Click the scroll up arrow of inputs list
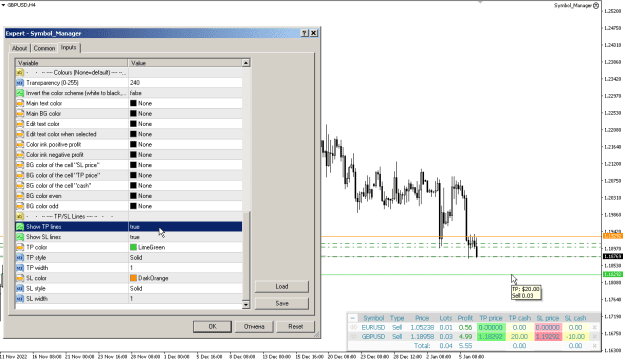This screenshot has height=362, width=625. (246, 63)
